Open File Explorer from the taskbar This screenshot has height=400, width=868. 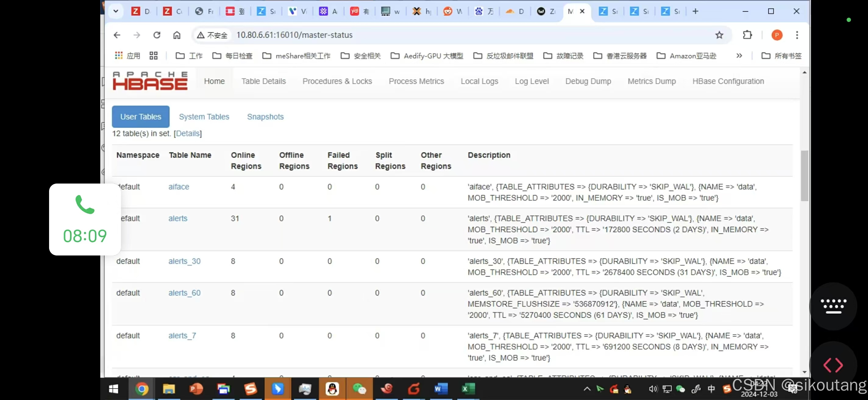point(169,389)
